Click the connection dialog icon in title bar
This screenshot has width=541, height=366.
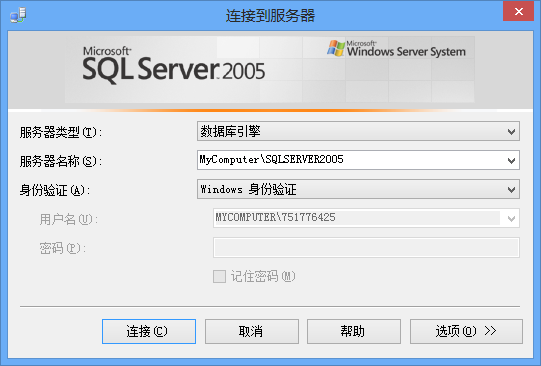(18, 16)
